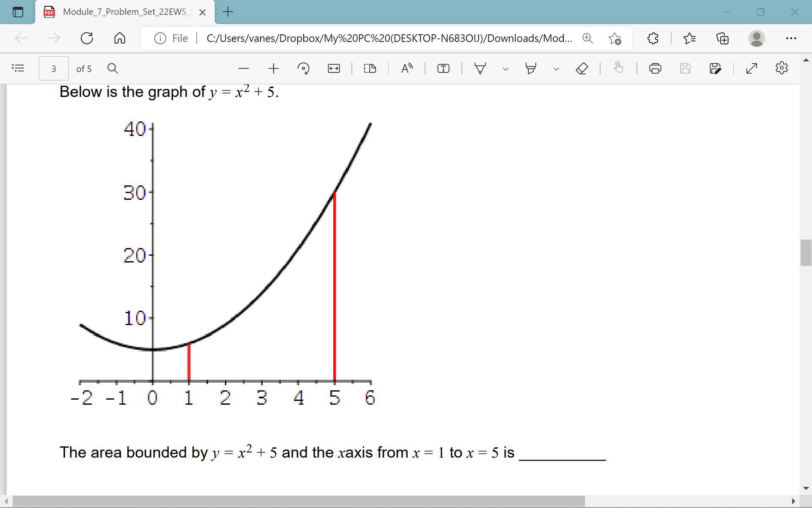Start Read Aloud for the document

click(x=407, y=68)
